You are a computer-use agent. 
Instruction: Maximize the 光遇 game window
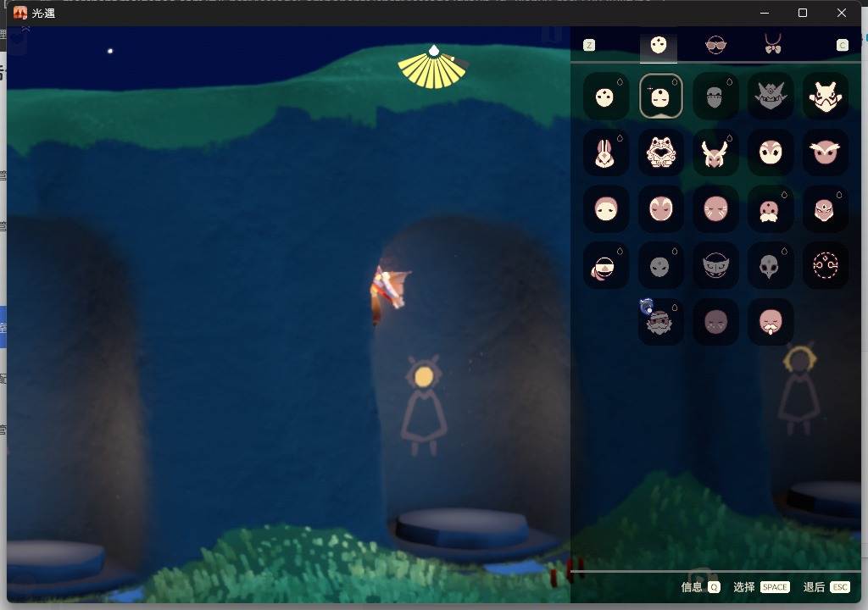coord(803,13)
